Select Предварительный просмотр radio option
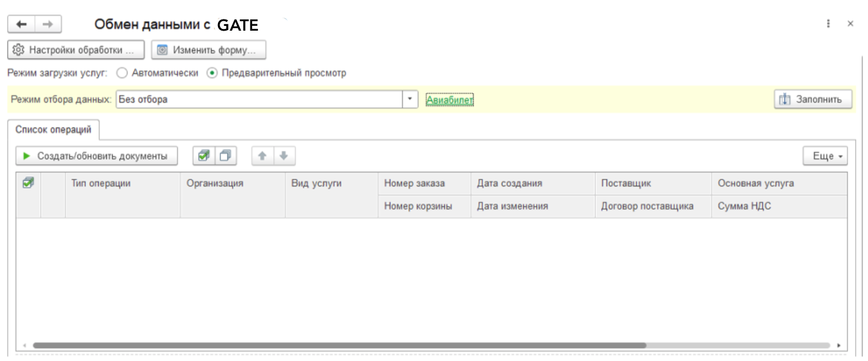Viewport: 868px width, 361px height. tap(212, 73)
